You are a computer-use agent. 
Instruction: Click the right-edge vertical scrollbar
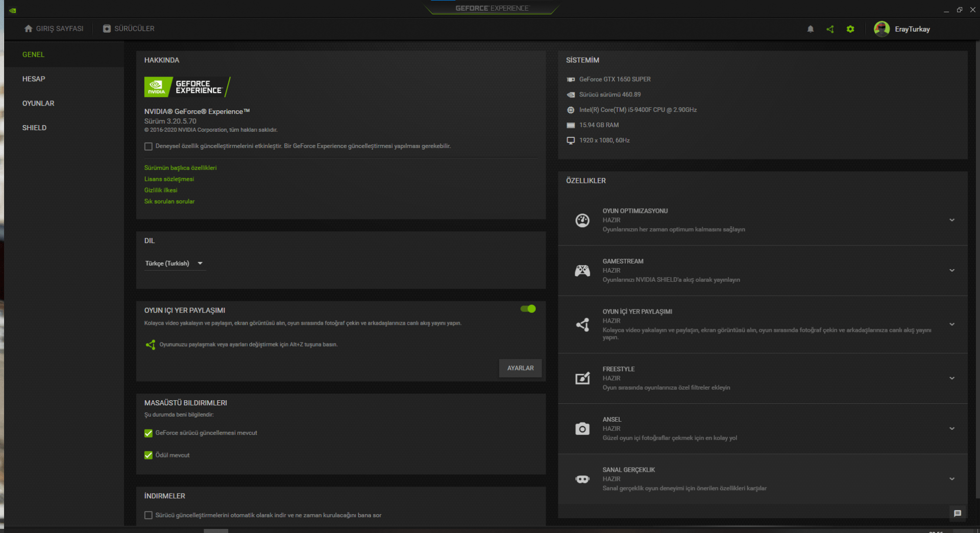coord(977,271)
